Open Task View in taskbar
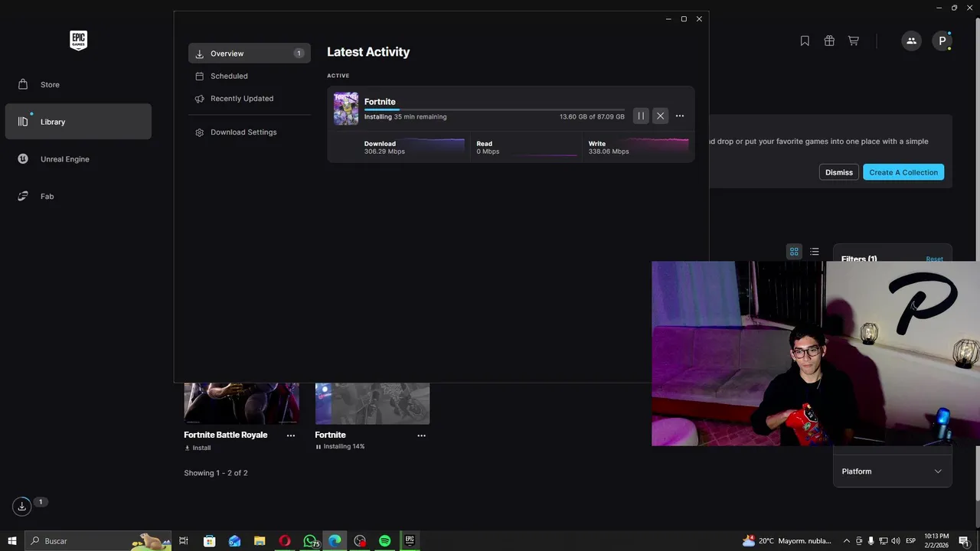This screenshot has height=551, width=980. pyautogui.click(x=184, y=541)
